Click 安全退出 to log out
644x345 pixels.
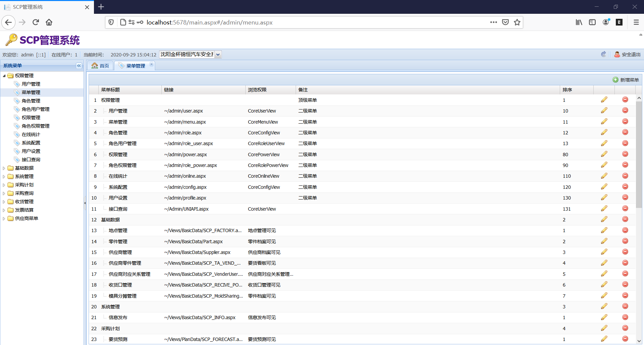[x=627, y=54]
